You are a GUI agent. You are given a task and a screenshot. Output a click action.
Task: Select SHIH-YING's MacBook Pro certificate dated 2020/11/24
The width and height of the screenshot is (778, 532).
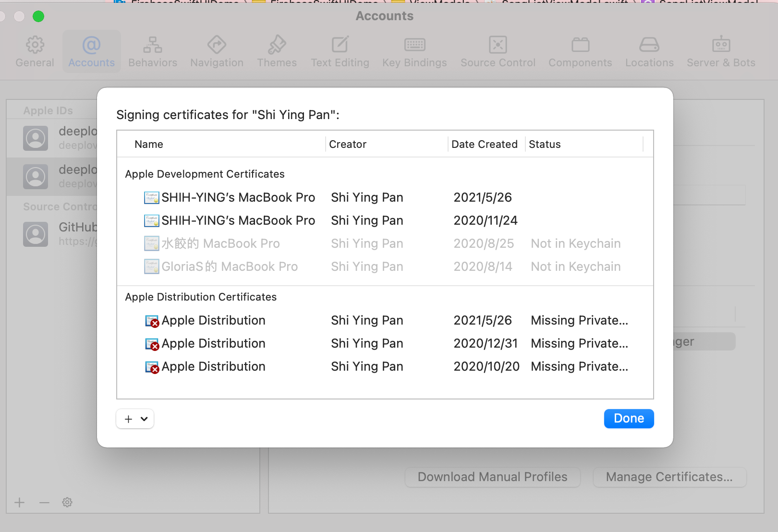click(x=385, y=220)
